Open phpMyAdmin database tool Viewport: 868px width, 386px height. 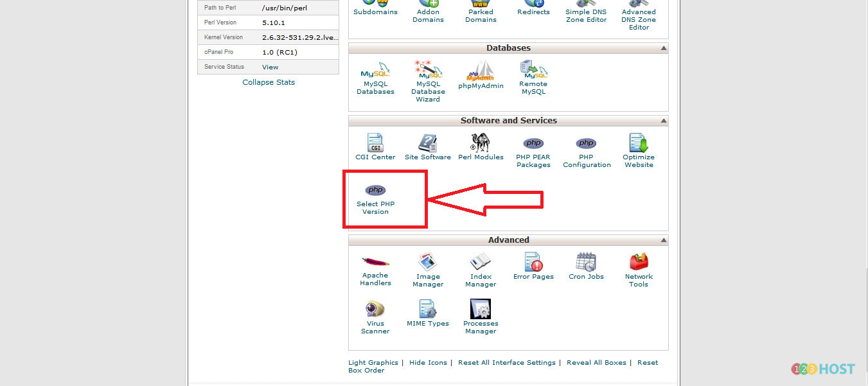click(x=481, y=72)
